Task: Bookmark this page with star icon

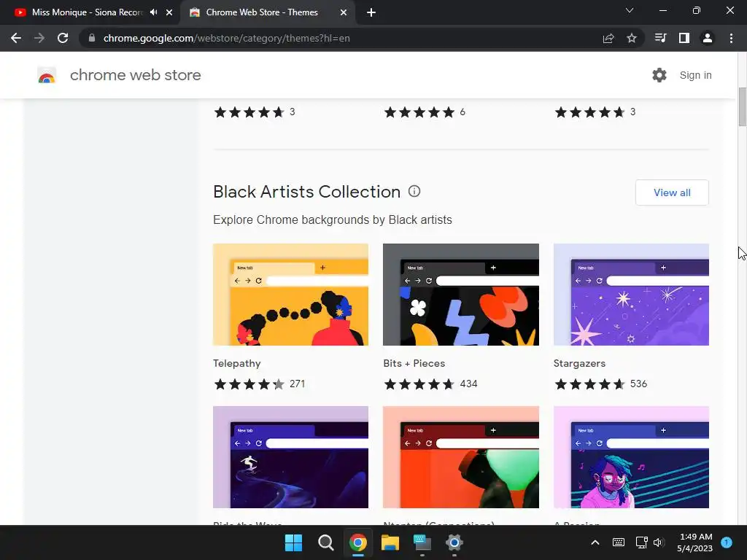Action: [x=632, y=38]
